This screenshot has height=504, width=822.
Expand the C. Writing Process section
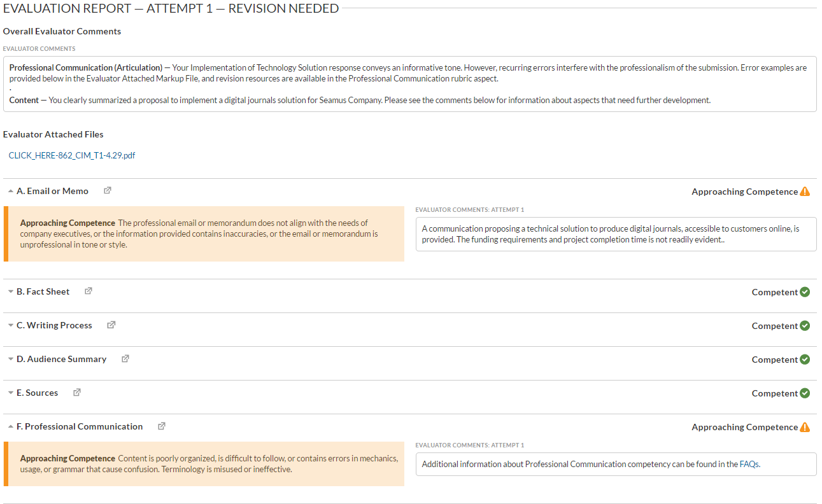pyautogui.click(x=11, y=325)
